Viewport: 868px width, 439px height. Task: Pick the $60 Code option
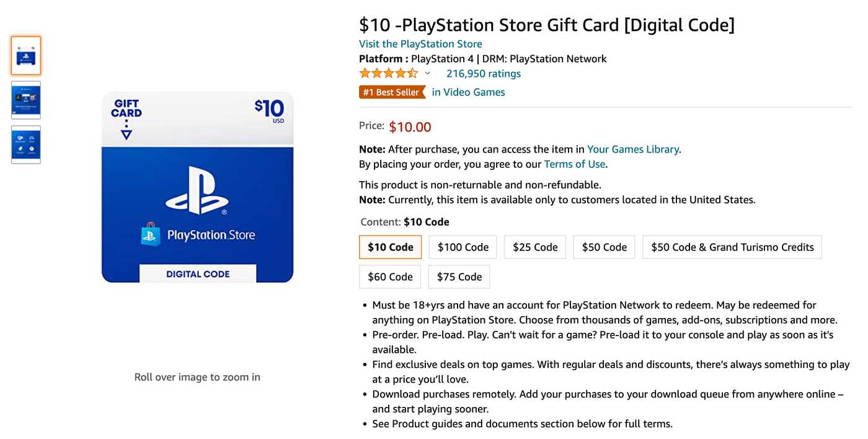tap(390, 277)
